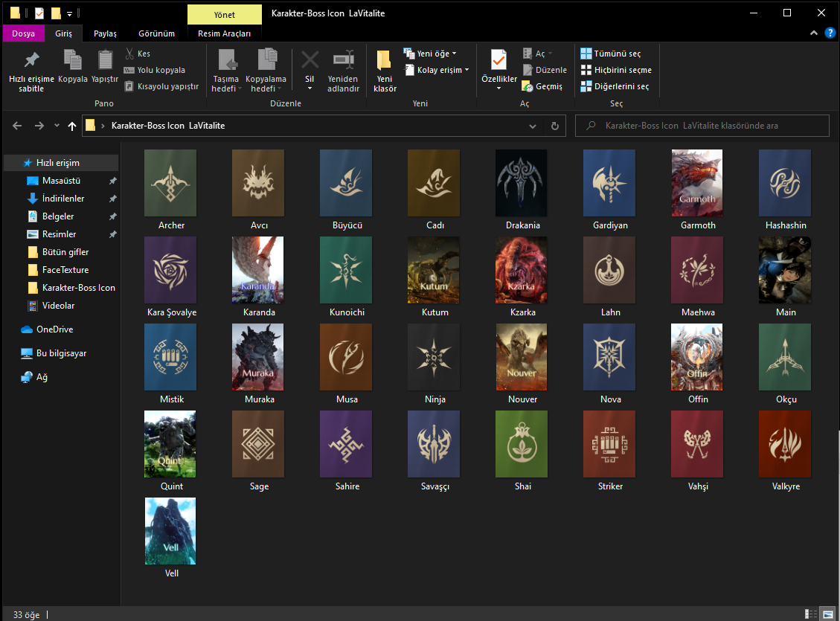Open Geçmiş history in ribbon
Screen dimensions: 840x621
pos(542,86)
